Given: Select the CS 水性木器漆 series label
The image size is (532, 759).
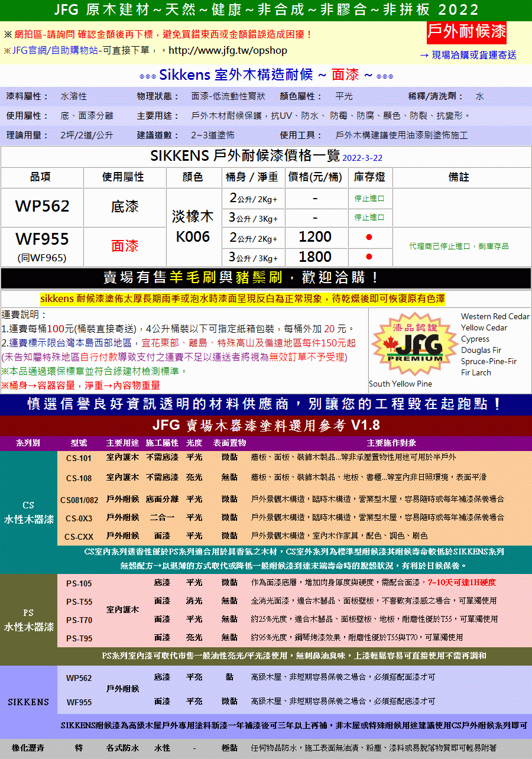Looking at the screenshot, I should tap(28, 513).
